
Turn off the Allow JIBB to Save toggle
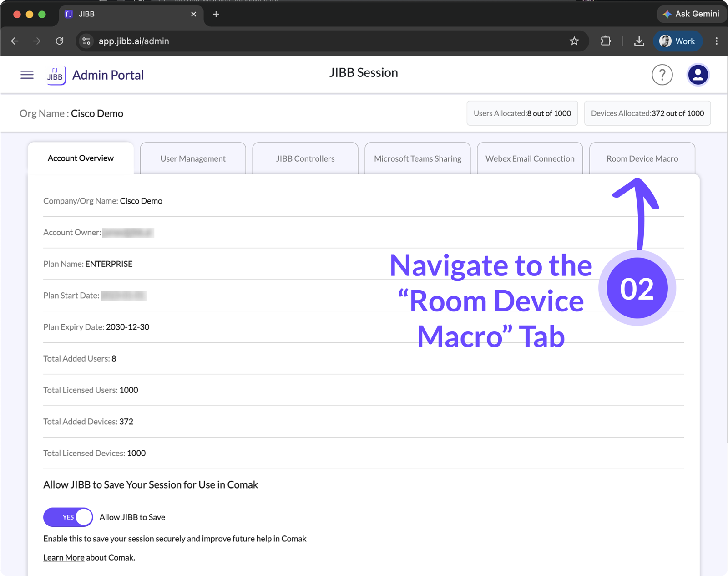[68, 517]
